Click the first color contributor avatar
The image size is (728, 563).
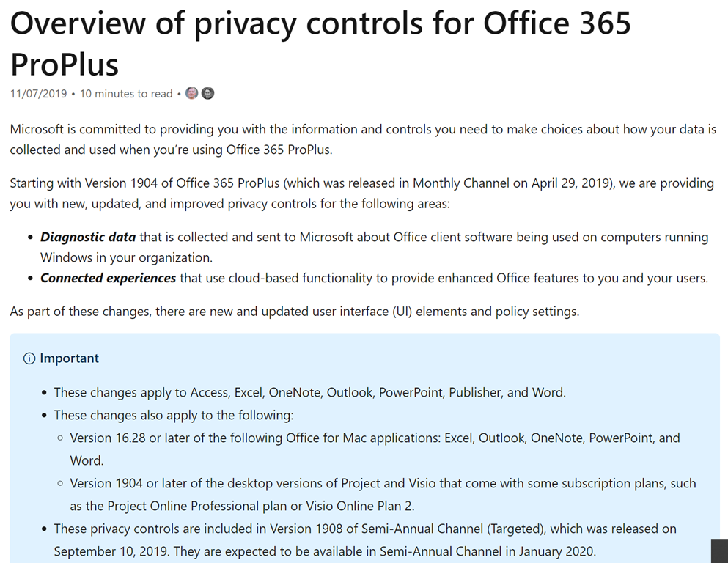192,94
